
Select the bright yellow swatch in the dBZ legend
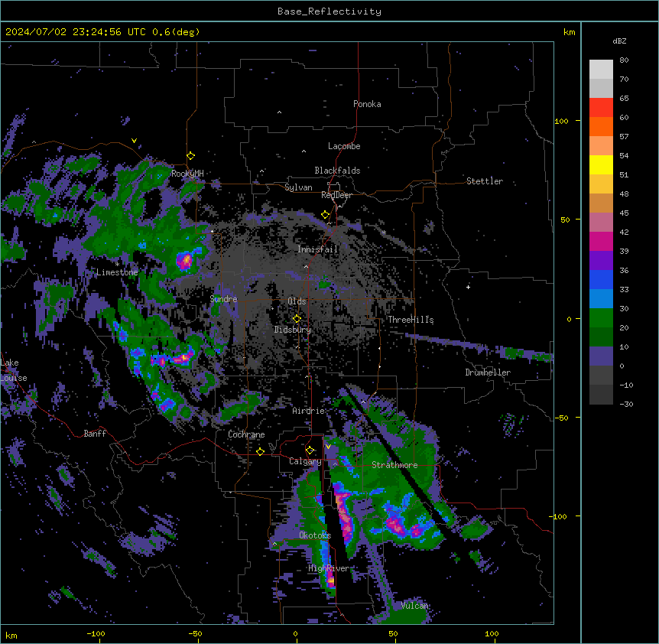[x=601, y=164]
